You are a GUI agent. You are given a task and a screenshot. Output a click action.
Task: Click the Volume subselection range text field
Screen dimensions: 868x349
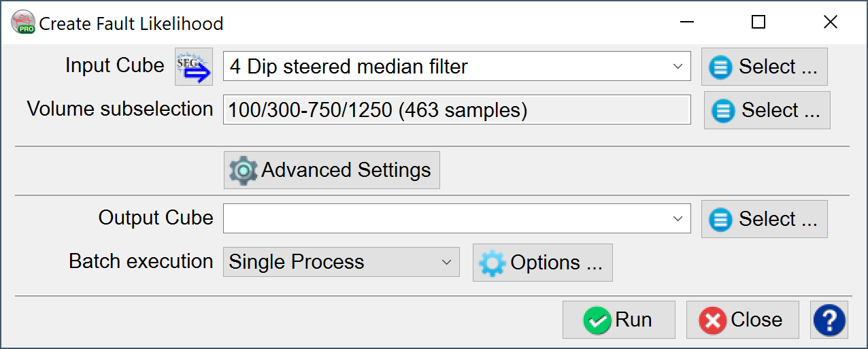(x=456, y=110)
